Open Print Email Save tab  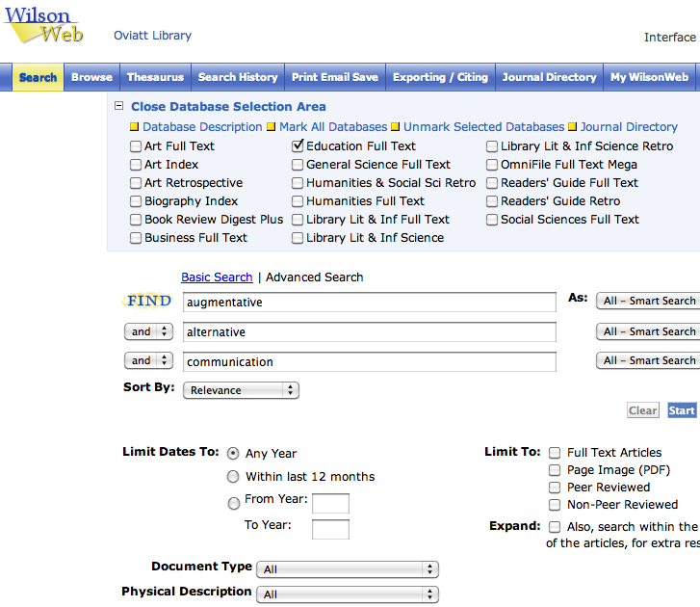(335, 77)
